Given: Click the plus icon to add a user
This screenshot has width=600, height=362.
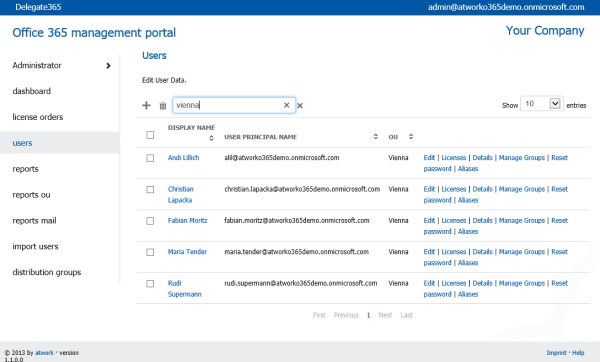Looking at the screenshot, I should [x=146, y=105].
